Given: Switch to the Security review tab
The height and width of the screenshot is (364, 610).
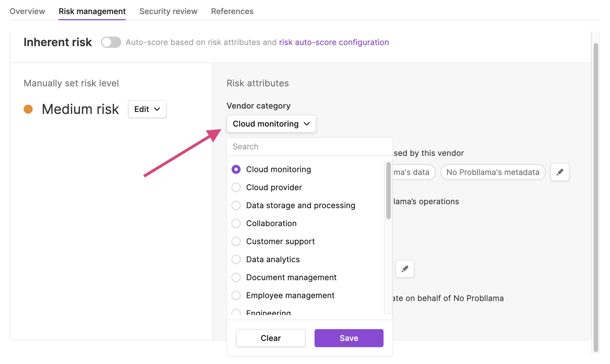Looking at the screenshot, I should click(x=168, y=11).
